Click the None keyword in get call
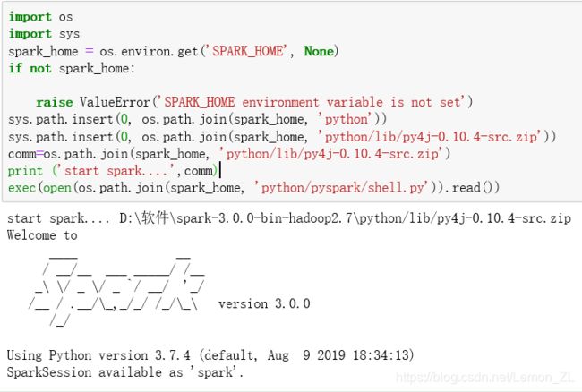Screen dimensions: 582x392 [x=319, y=51]
